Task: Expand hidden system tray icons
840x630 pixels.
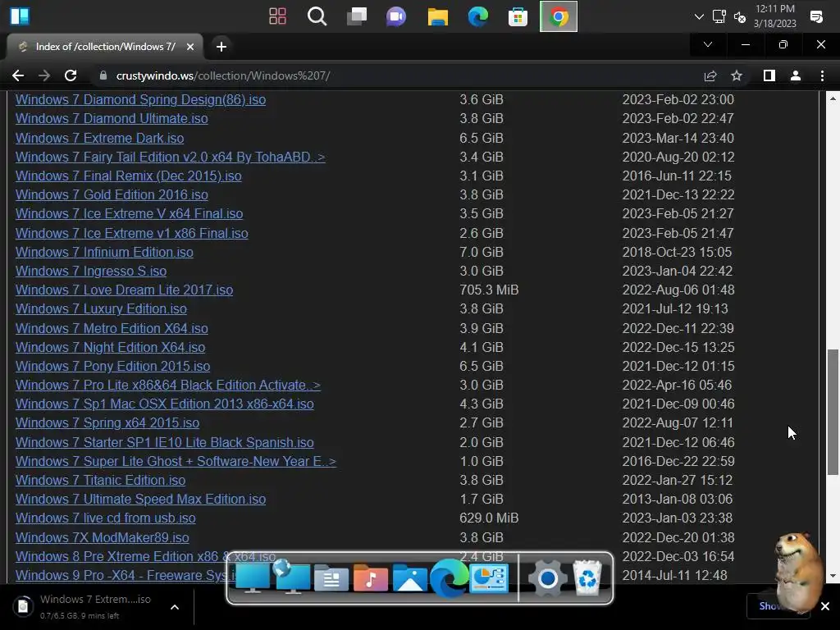Action: [x=699, y=16]
